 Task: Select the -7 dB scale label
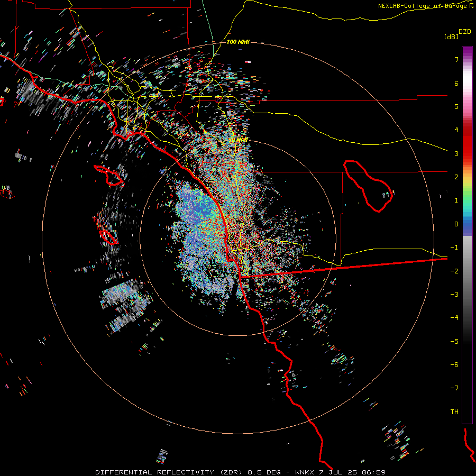point(454,388)
